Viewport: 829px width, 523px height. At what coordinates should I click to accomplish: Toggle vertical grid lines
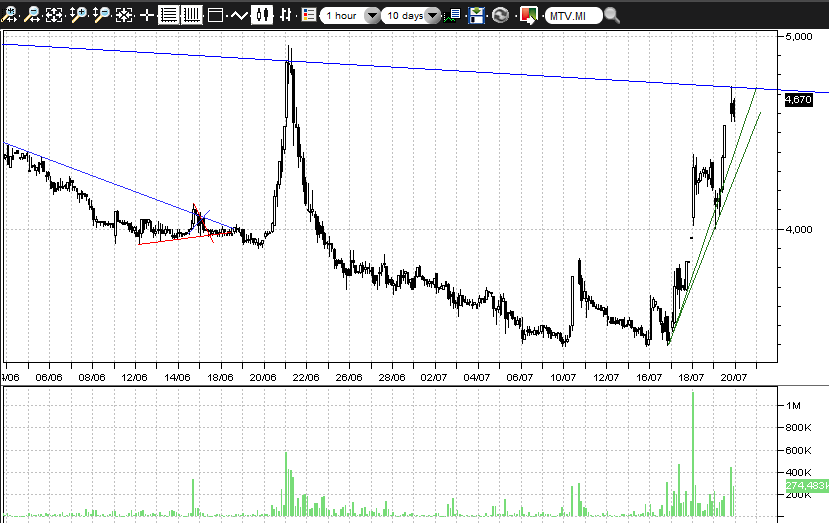[x=191, y=15]
